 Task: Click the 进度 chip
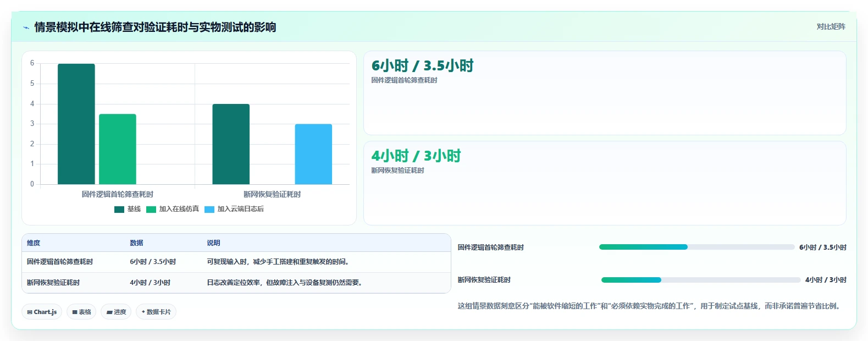116,312
